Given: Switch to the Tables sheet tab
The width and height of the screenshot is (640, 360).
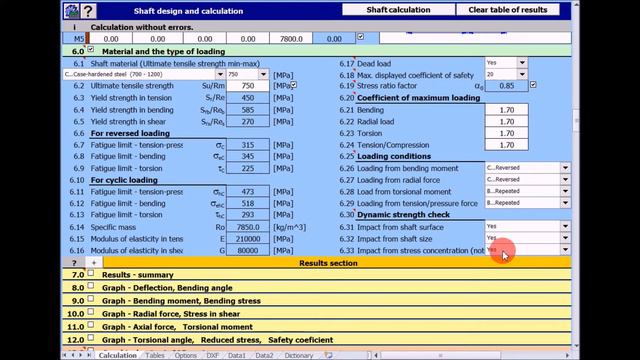Looking at the screenshot, I should coord(155,356).
